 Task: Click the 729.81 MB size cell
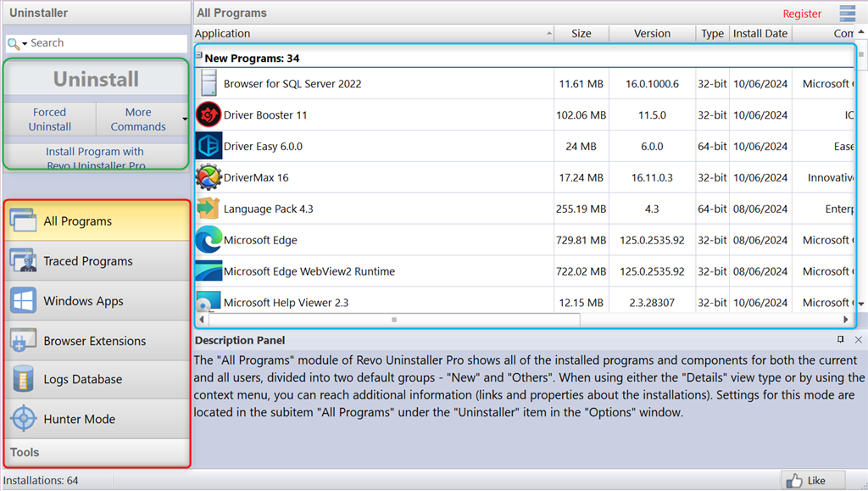[581, 240]
